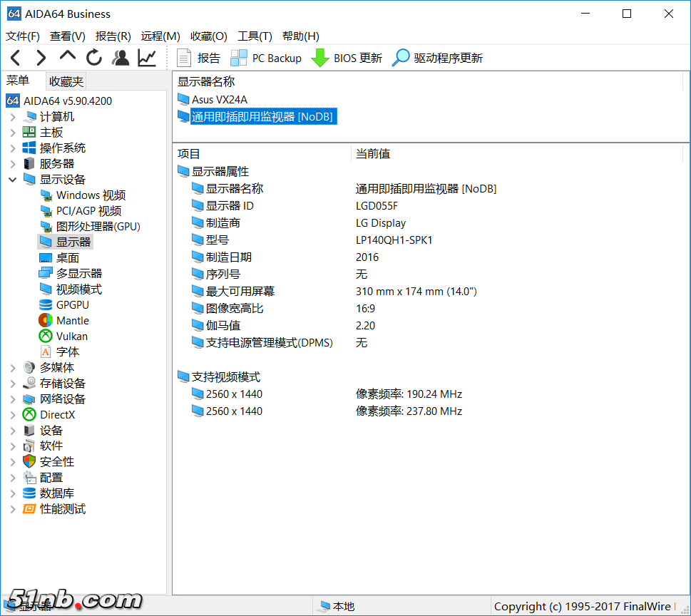Image resolution: width=691 pixels, height=616 pixels.
Task: Expand the 存储设备 tree node
Action: coord(12,384)
